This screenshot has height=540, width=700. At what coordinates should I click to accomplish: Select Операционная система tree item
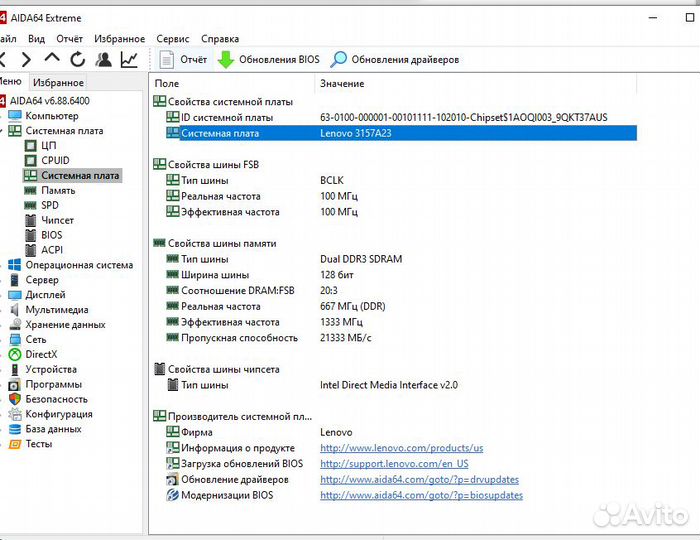pos(79,265)
